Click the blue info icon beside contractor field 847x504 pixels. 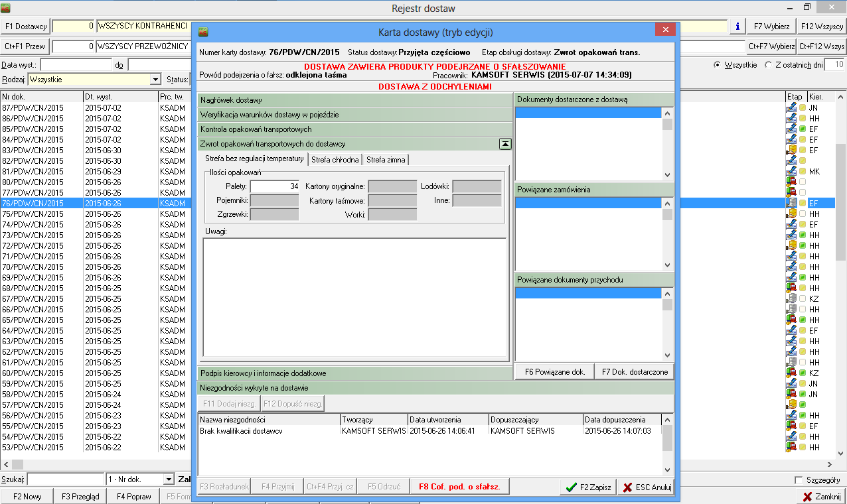click(737, 27)
